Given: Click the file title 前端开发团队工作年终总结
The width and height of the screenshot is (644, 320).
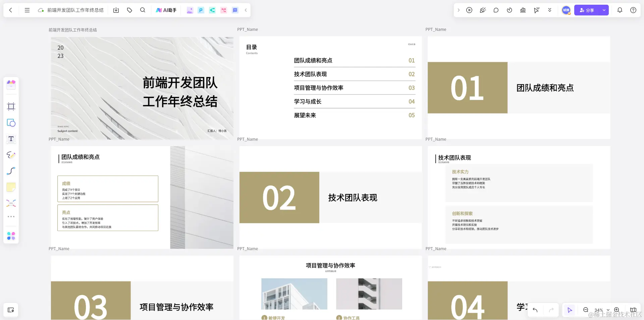Looking at the screenshot, I should [75, 10].
